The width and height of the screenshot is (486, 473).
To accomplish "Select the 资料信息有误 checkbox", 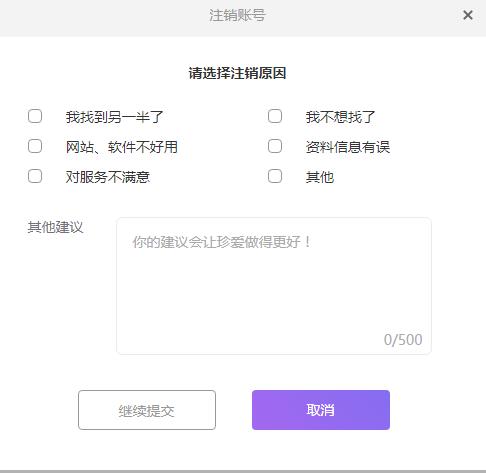I will coord(275,146).
